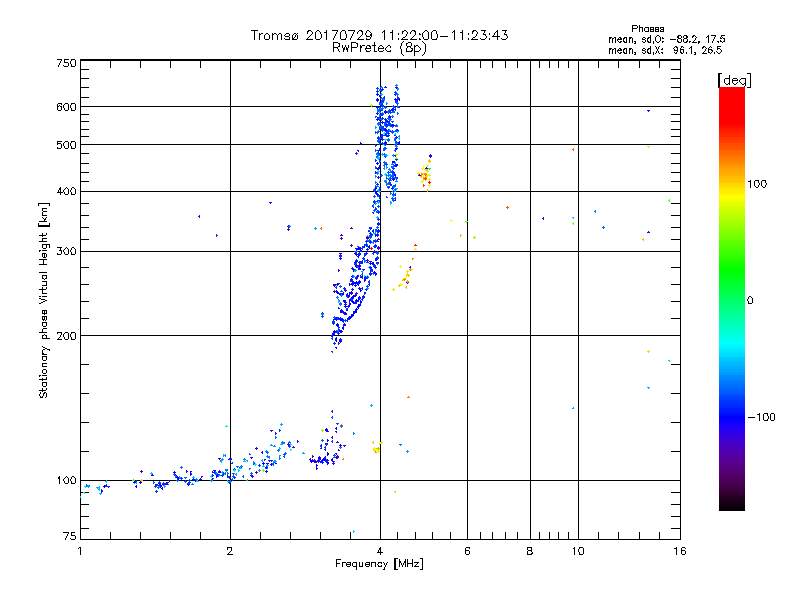Click the colorbar tick label '-100'
This screenshot has width=800, height=600.
[761, 417]
